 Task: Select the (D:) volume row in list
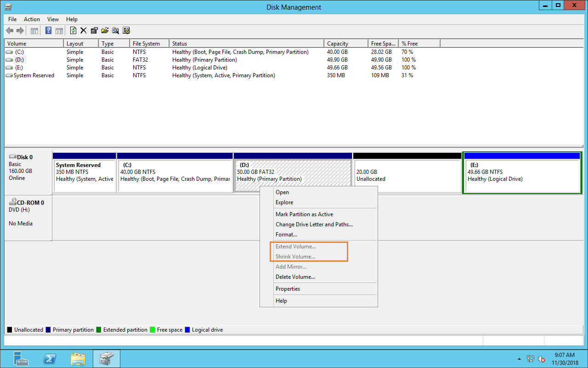coord(222,60)
